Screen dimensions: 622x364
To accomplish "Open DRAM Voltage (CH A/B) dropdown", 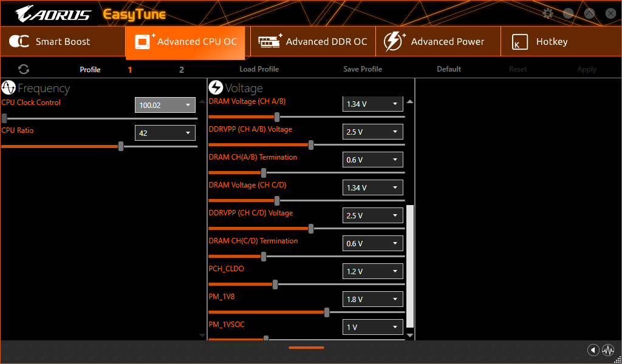I will pyautogui.click(x=372, y=104).
